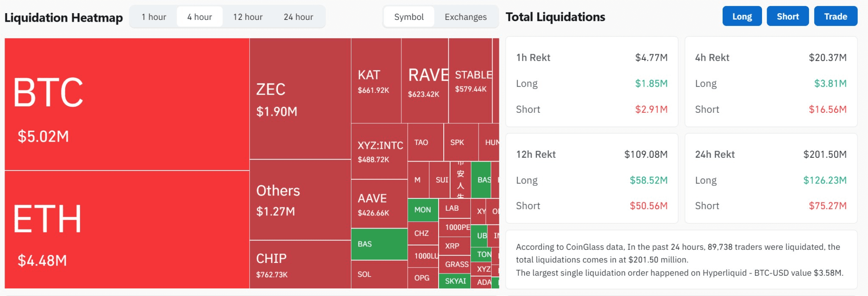Open the ZEC $1.90M tile

tap(300, 99)
